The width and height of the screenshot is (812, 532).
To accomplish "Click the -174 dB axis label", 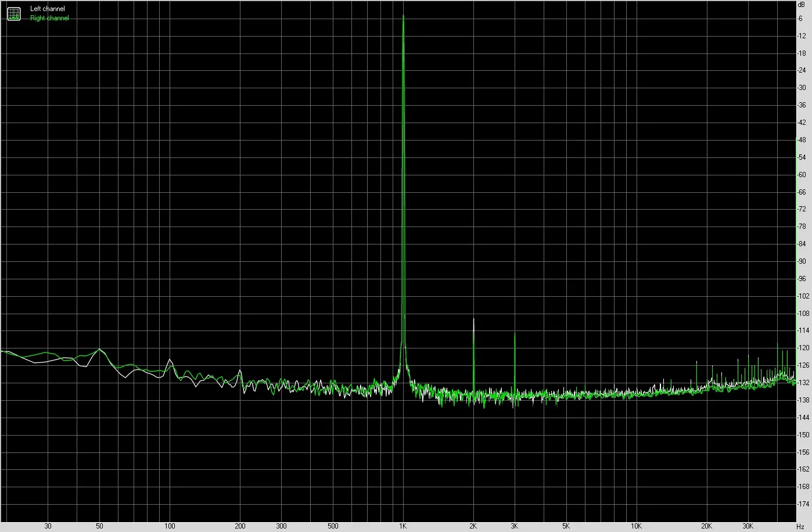I will (x=803, y=504).
